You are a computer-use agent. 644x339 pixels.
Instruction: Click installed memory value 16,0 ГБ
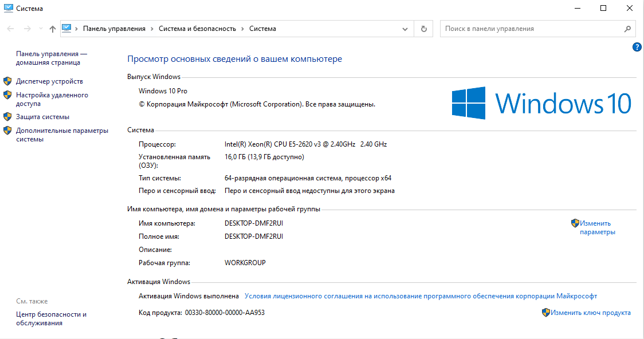pyautogui.click(x=264, y=157)
